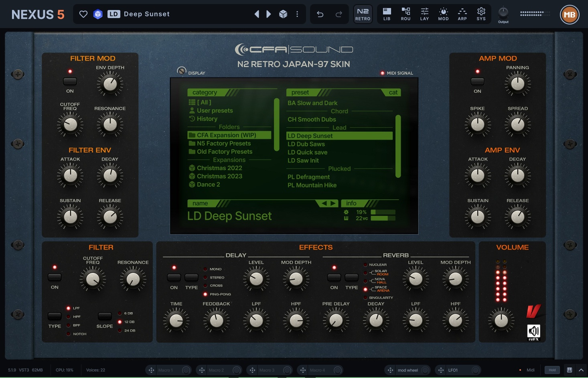Image resolution: width=588 pixels, height=378 pixels.
Task: Click the Macro 4 drag handle icon
Action: (303, 370)
